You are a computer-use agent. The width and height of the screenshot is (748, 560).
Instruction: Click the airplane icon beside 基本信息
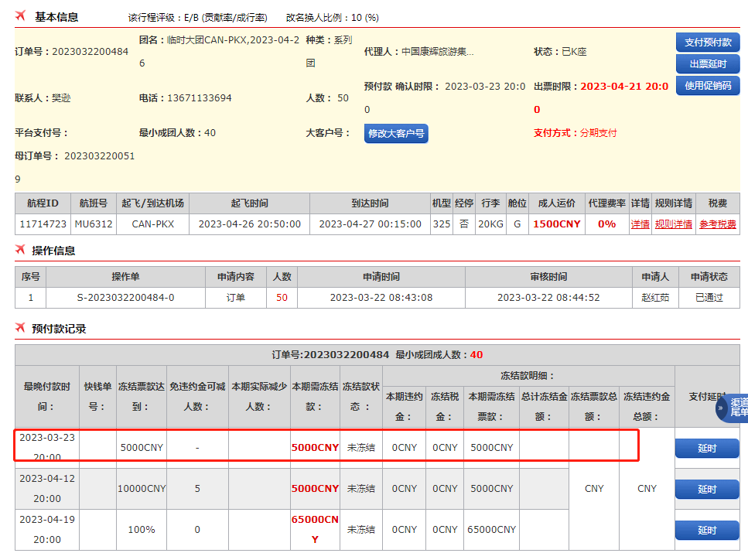click(20, 16)
